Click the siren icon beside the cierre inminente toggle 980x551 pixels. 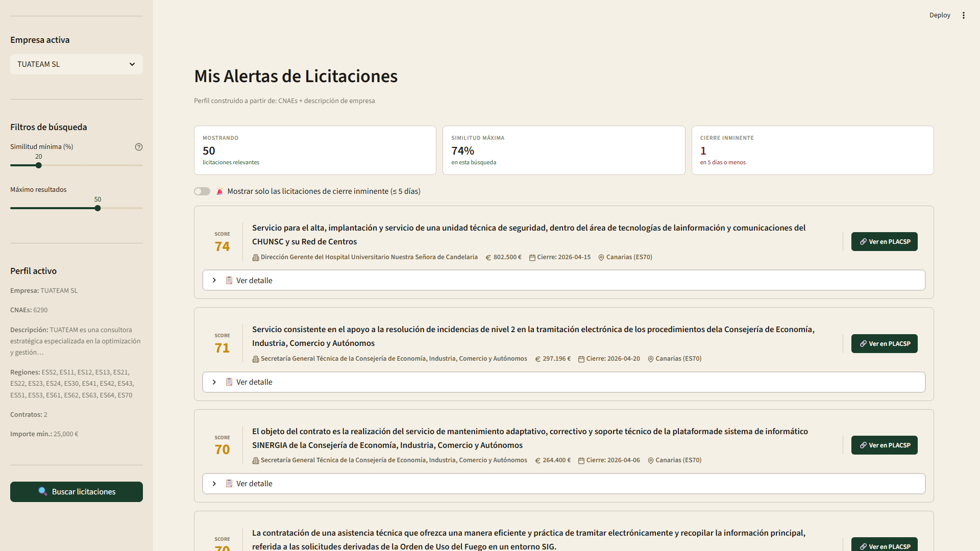pos(219,191)
